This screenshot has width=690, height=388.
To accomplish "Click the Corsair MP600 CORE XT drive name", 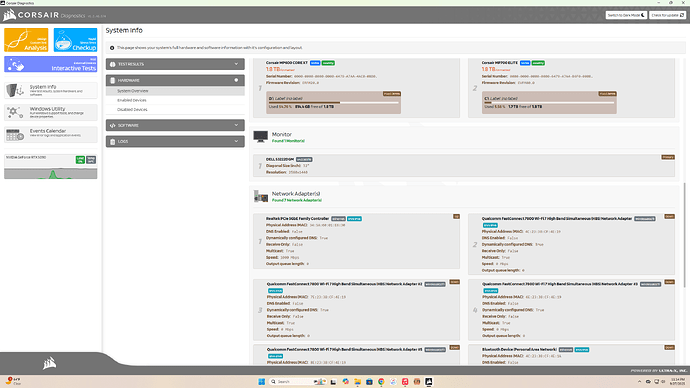I will pos(287,63).
